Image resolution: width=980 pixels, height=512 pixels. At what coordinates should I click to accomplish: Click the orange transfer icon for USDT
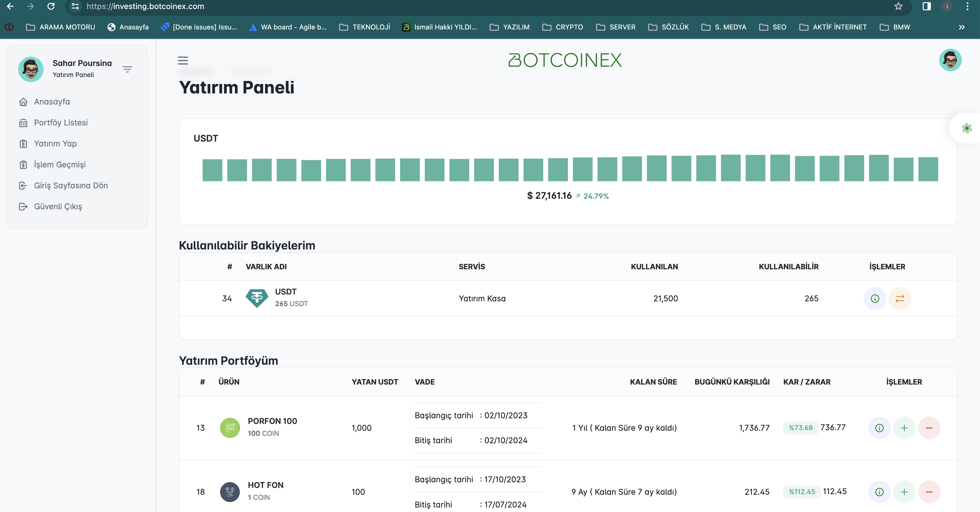(x=900, y=298)
